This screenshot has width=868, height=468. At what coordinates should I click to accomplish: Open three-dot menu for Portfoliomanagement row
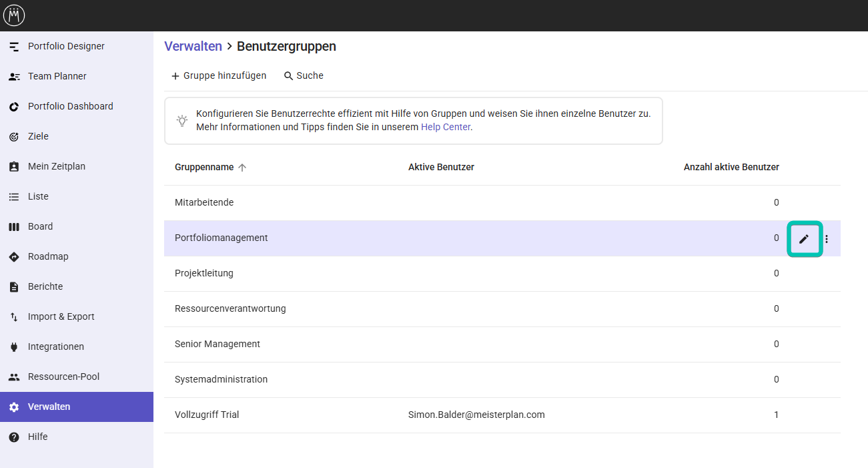[x=827, y=239]
